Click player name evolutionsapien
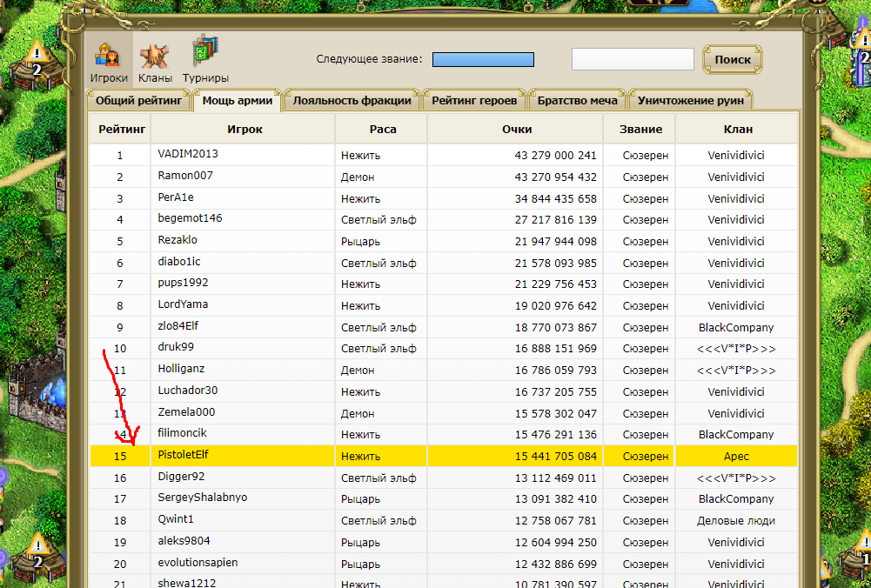The width and height of the screenshot is (871, 588). click(198, 563)
